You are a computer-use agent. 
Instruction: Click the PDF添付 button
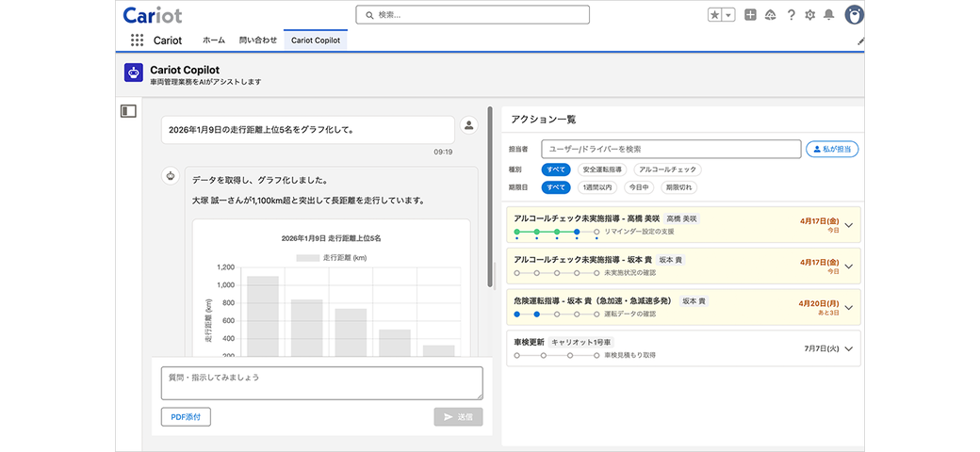186,417
